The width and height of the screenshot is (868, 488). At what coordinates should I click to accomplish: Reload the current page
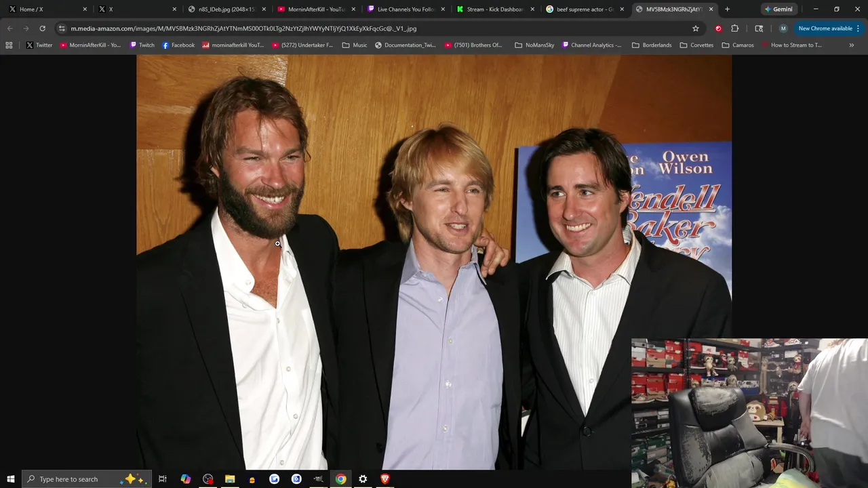coord(42,28)
